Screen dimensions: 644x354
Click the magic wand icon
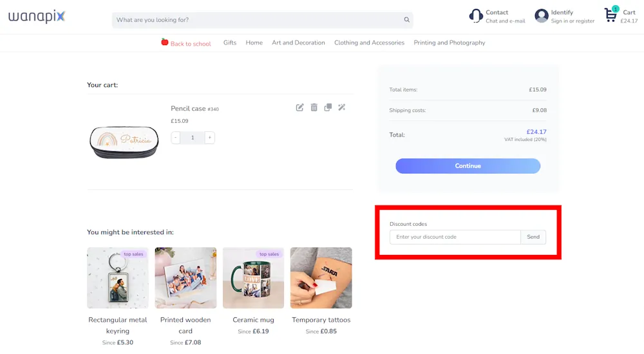coord(342,107)
